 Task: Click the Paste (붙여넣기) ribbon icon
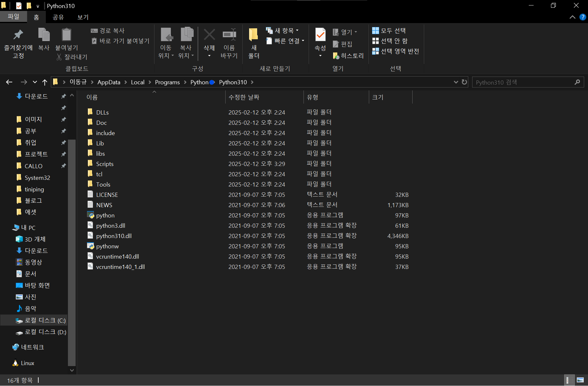pos(66,35)
